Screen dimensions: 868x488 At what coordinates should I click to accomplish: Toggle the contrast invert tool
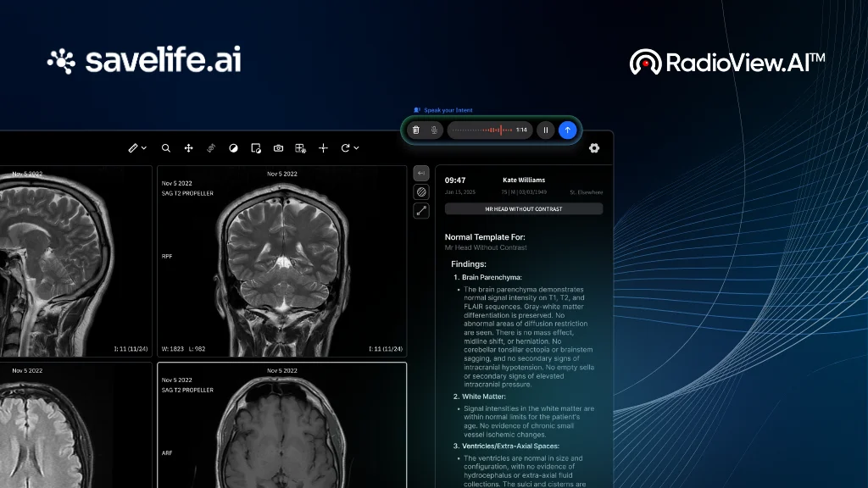pyautogui.click(x=233, y=148)
